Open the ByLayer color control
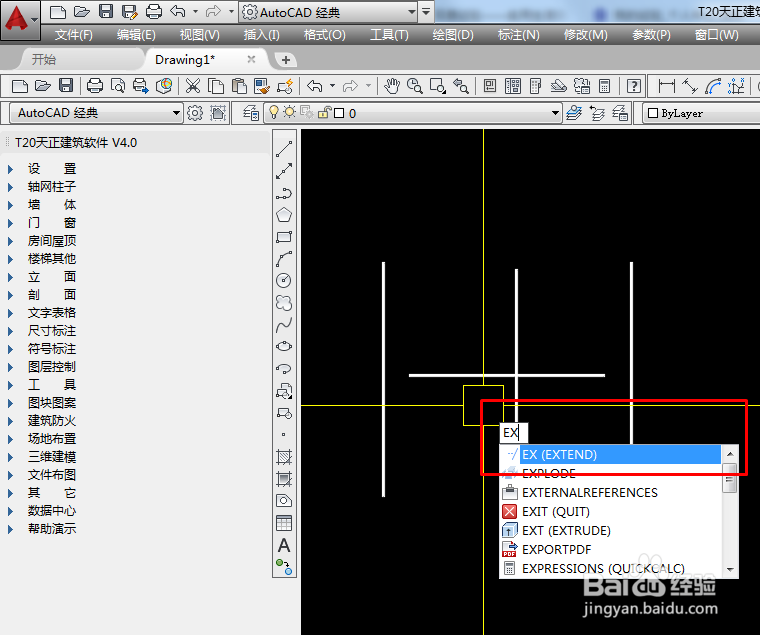 [x=701, y=113]
